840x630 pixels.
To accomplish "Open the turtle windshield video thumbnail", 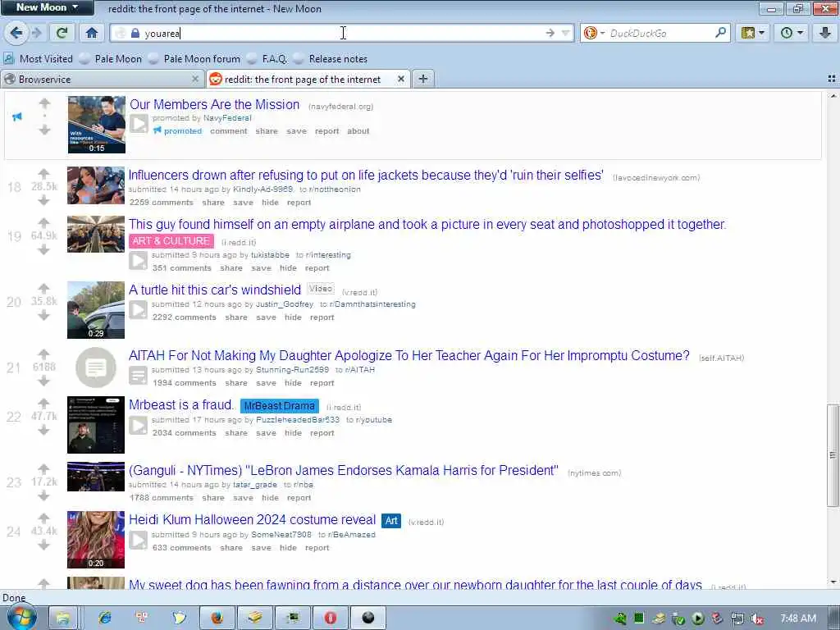I will pyautogui.click(x=96, y=310).
